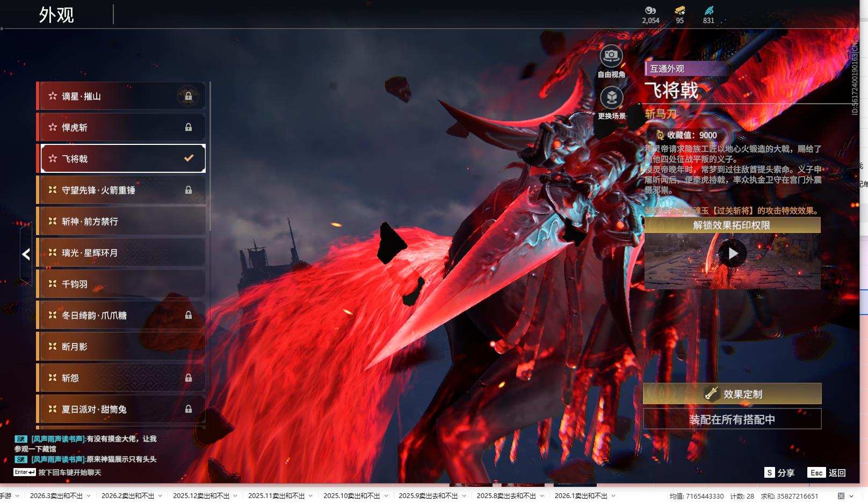
Task: Click the spreadsheet status bar grid view icon
Action: click(x=841, y=496)
